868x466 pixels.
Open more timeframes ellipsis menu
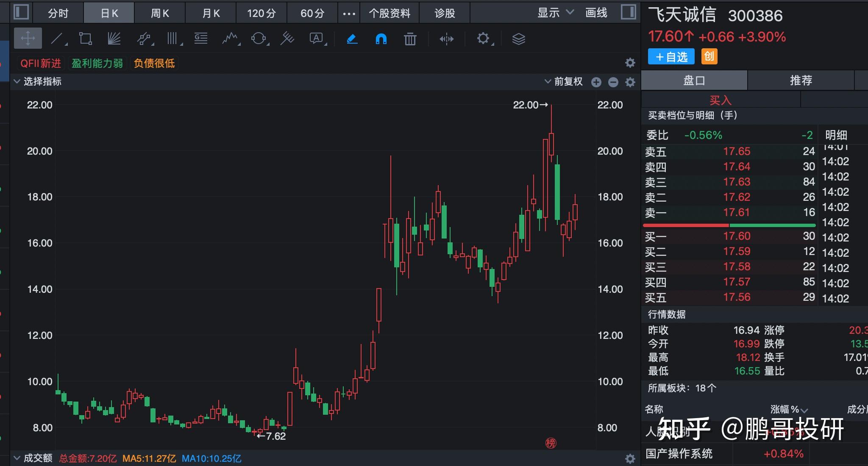tap(349, 13)
